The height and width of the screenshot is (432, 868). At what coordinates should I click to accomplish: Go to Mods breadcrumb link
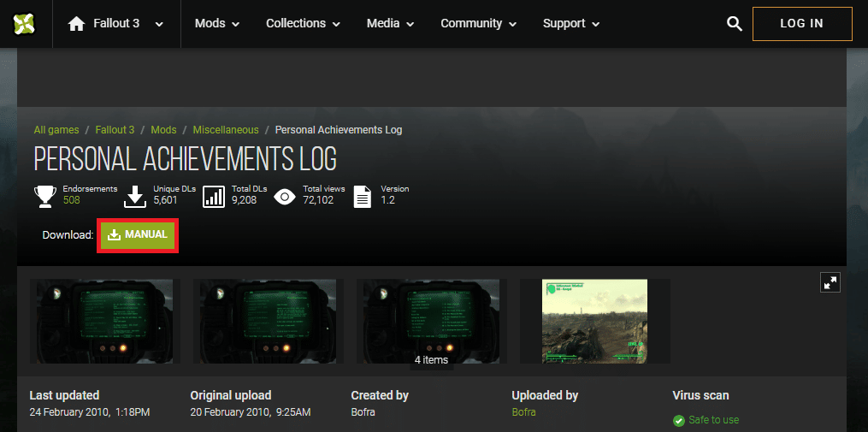tap(164, 130)
